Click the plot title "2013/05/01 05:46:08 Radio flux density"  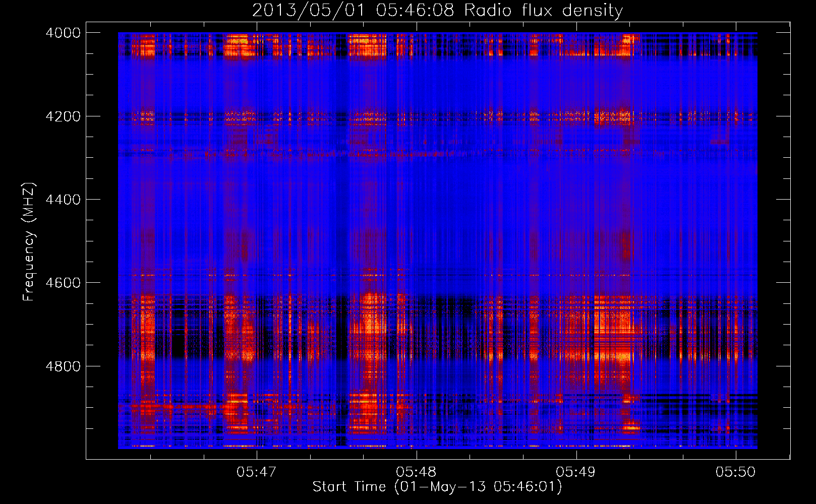pos(437,11)
